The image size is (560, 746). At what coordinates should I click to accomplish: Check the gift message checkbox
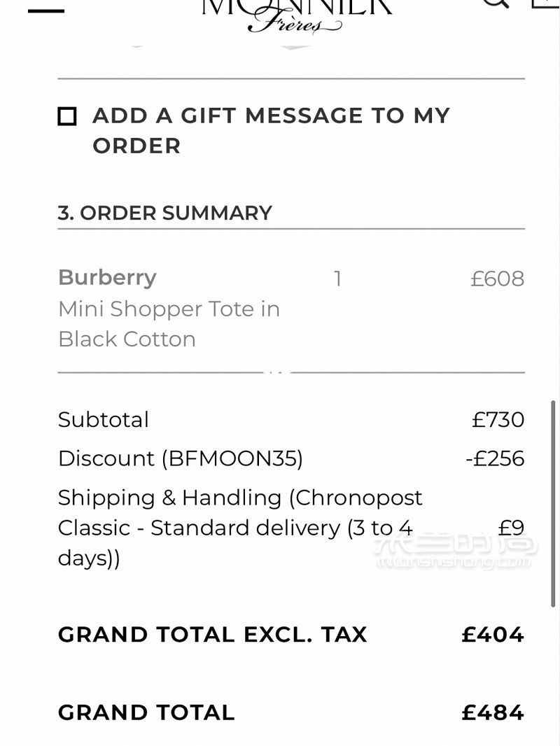pyautogui.click(x=67, y=116)
